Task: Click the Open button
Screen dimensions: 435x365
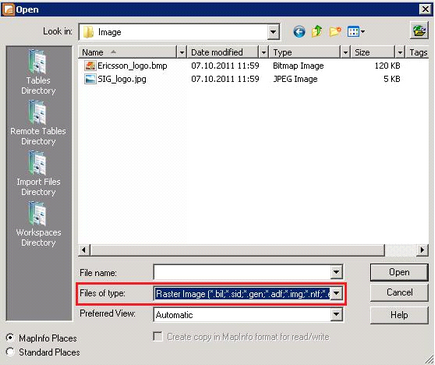Action: (399, 272)
